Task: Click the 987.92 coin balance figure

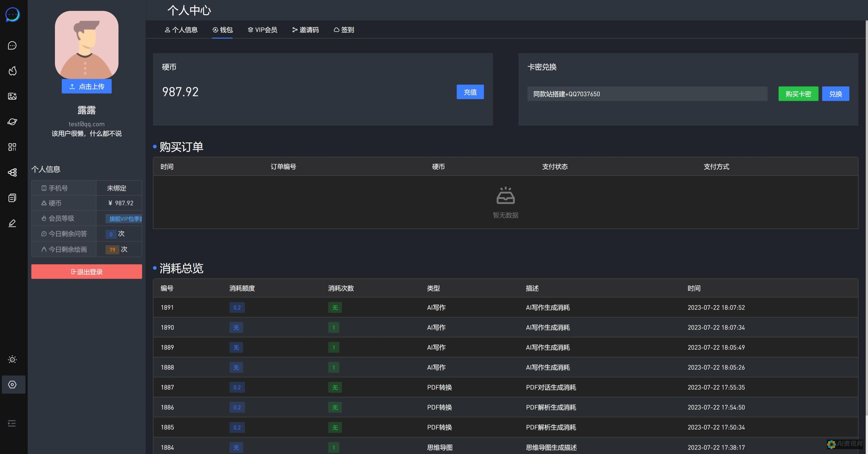Action: [x=180, y=92]
